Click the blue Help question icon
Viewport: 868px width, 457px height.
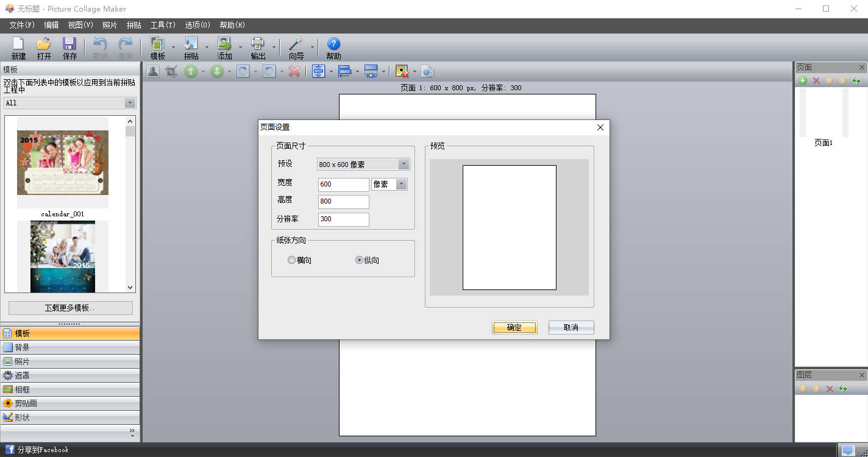point(333,44)
